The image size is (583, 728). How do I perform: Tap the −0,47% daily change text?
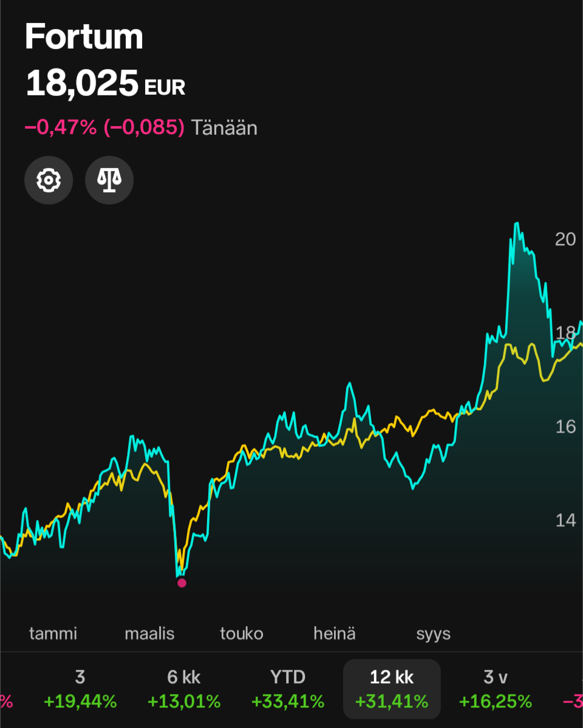pyautogui.click(x=61, y=128)
